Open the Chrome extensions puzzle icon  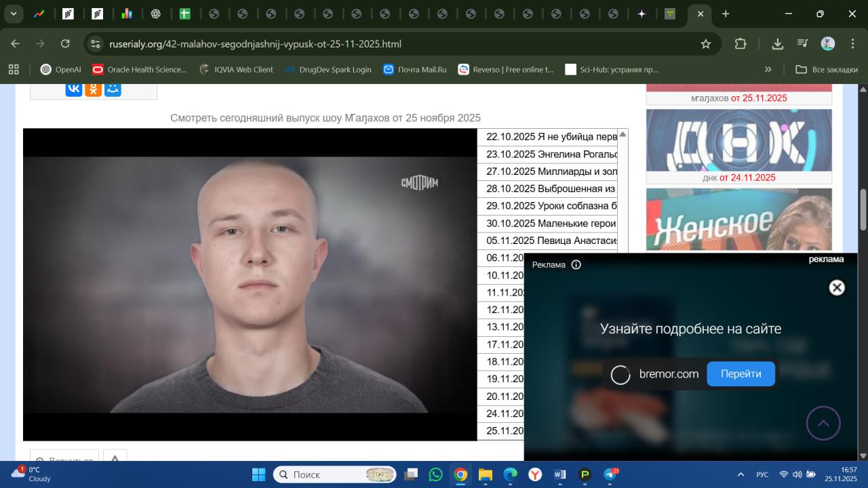point(741,44)
